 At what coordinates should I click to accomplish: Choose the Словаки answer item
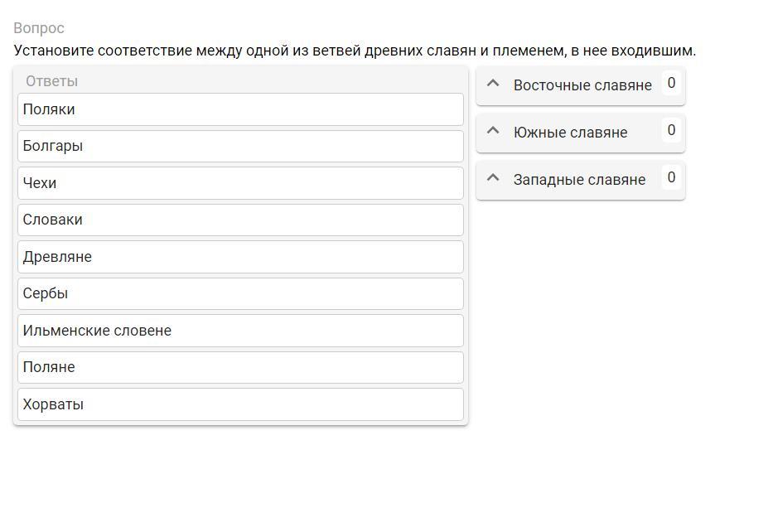[x=240, y=220]
